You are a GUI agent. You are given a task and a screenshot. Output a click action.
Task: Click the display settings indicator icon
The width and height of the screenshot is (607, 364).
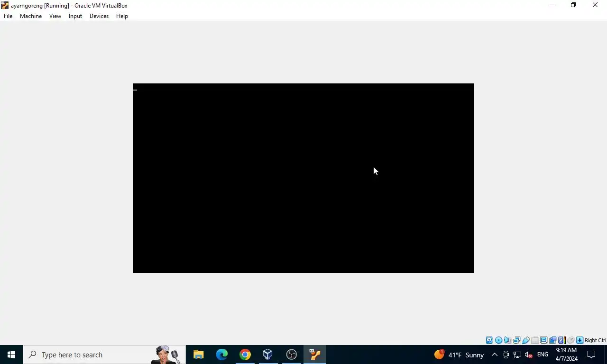coord(543,340)
